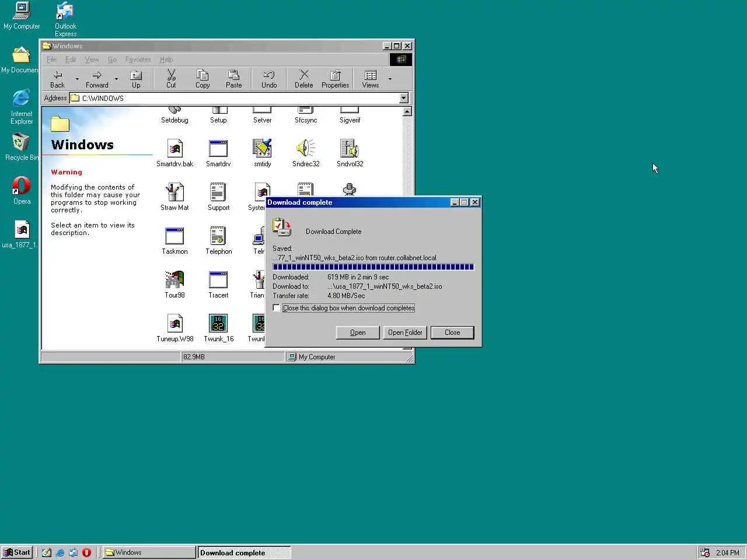Viewport: 747px width, 560px height.
Task: Click the Open Folder button
Action: click(405, 332)
